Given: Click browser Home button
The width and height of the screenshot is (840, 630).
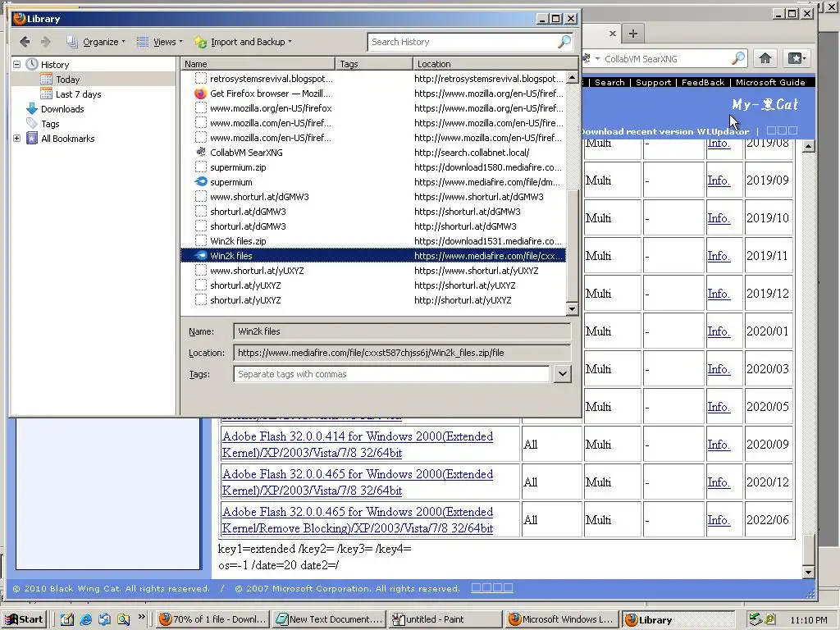Looking at the screenshot, I should click(x=765, y=58).
